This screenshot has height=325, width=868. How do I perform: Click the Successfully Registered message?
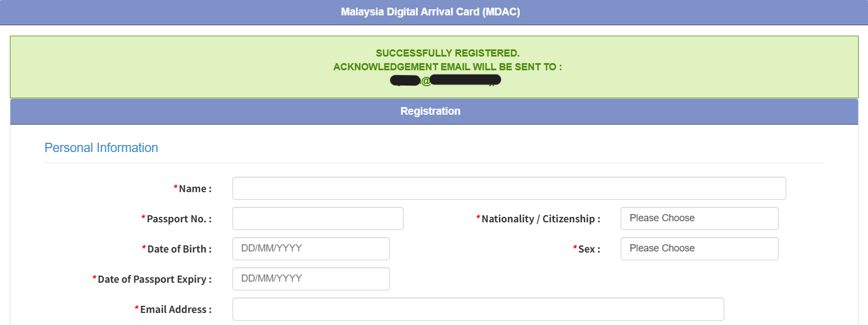click(447, 53)
